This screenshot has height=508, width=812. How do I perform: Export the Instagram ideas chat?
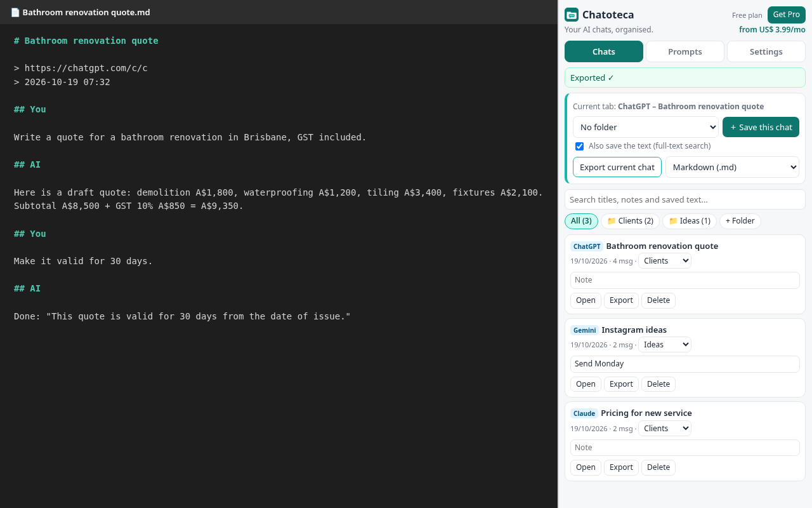(x=621, y=384)
